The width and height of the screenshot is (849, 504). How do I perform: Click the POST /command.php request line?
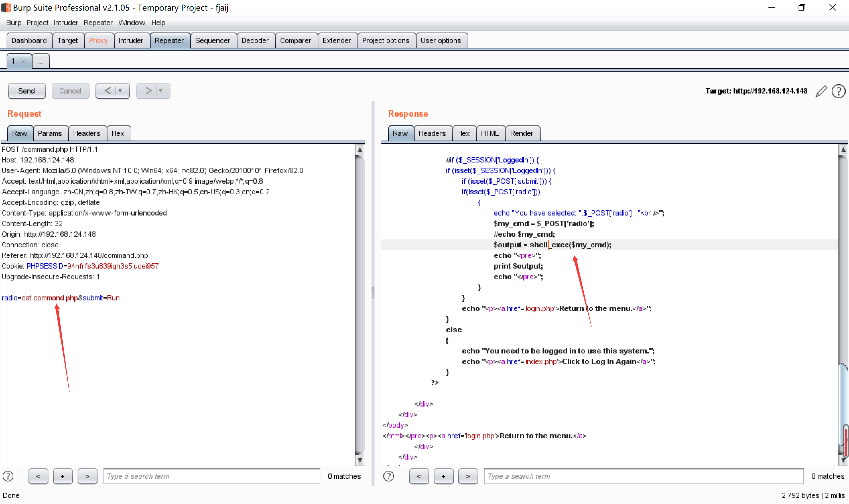(x=50, y=150)
